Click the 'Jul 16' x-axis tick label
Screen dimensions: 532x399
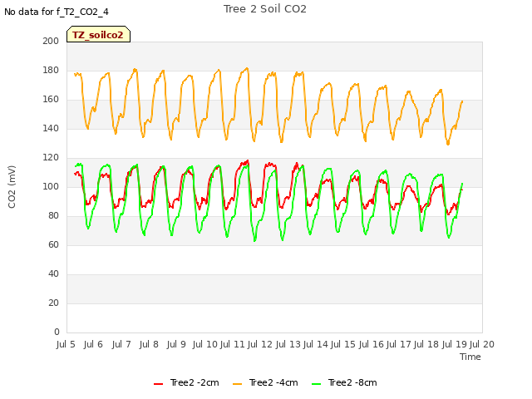(x=372, y=344)
